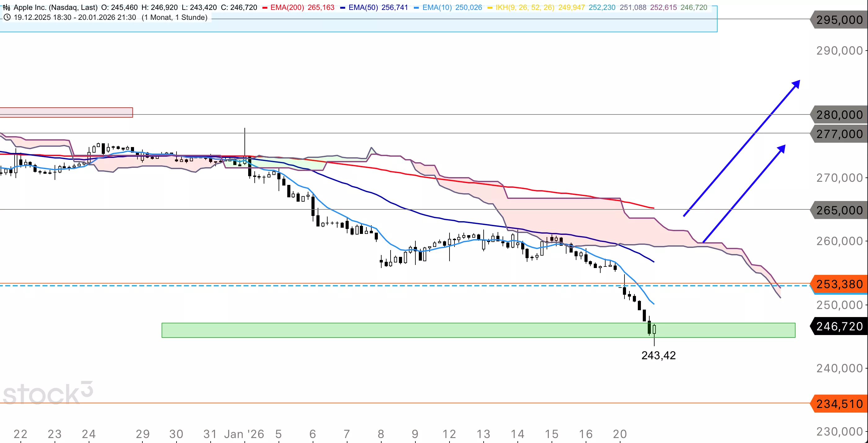868x443 pixels.
Task: Click the black 246,720 current price tag
Action: [x=839, y=326]
